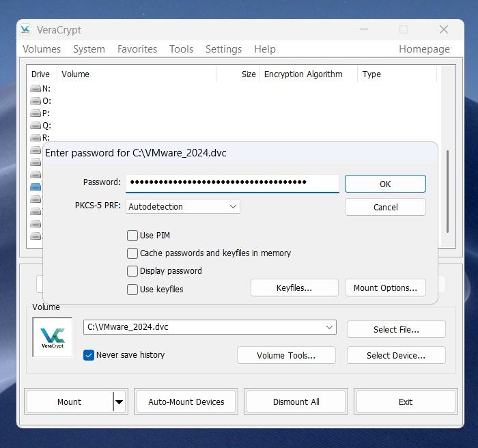Screen dimensions: 478x448
Task: Click Dismount All
Action: point(296,402)
